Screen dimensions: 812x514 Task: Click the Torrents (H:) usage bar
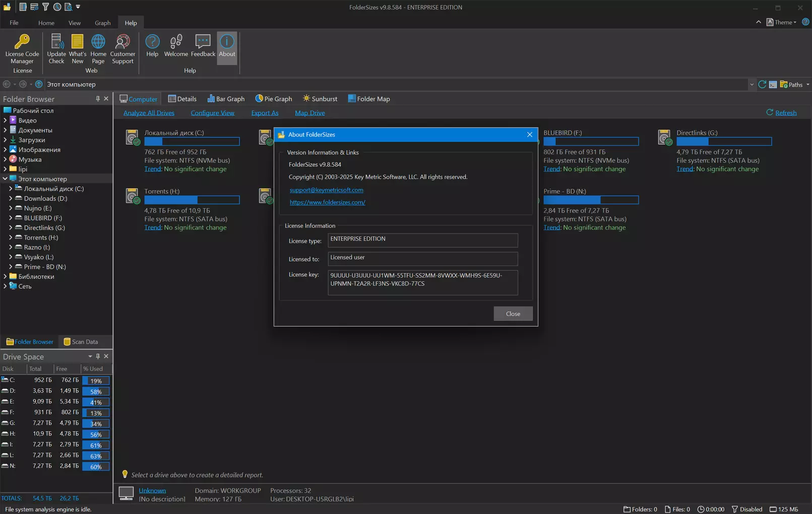(192, 200)
